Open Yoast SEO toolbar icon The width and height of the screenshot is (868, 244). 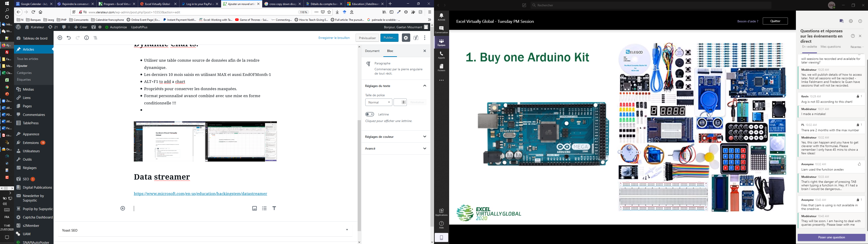pos(416,38)
